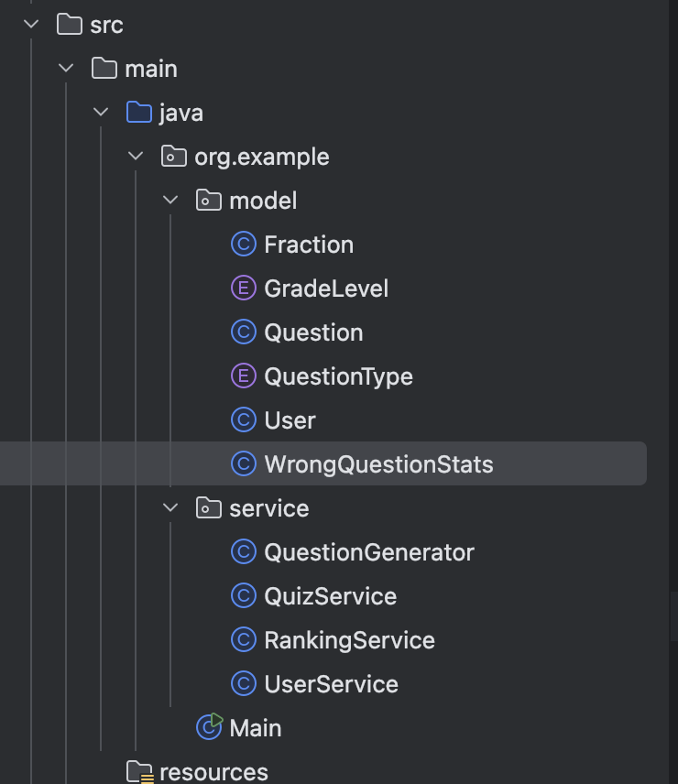The image size is (678, 784).
Task: Collapse the main folder chevron
Action: point(67,69)
